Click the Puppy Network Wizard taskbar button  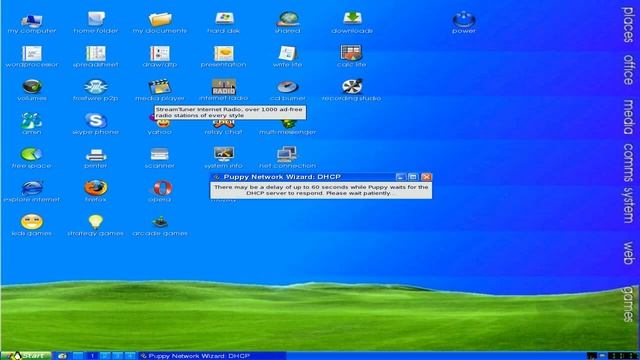click(x=212, y=356)
